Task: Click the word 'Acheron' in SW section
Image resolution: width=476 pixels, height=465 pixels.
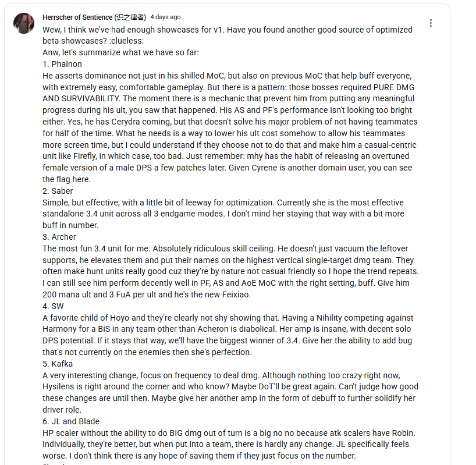Action: [x=212, y=329]
